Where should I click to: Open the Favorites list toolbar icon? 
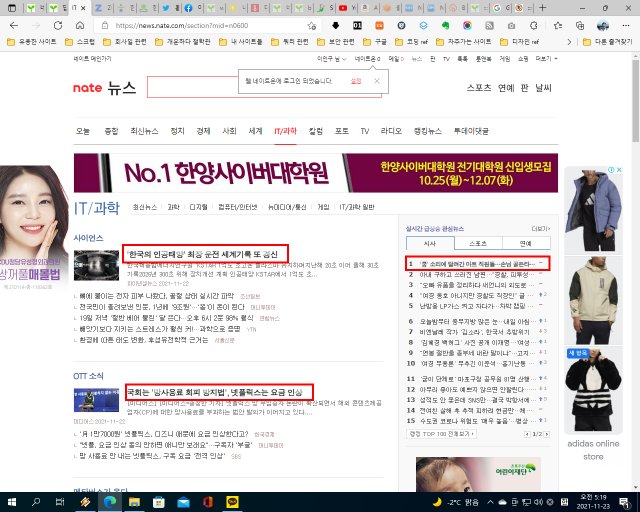(x=558, y=25)
